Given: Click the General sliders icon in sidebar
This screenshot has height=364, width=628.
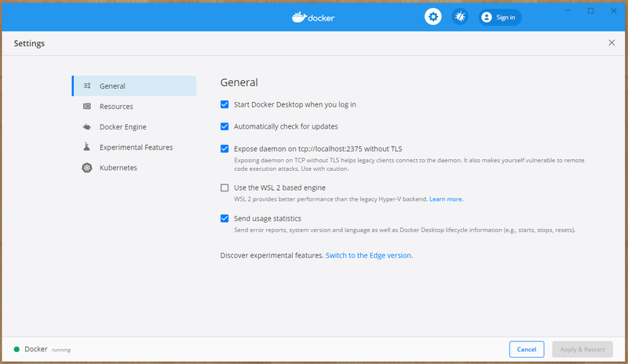Looking at the screenshot, I should (x=87, y=86).
